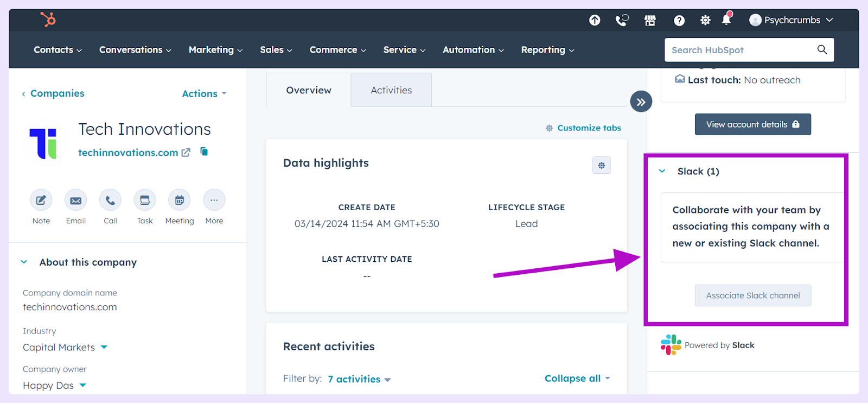Open the Automation menu

[x=473, y=49]
